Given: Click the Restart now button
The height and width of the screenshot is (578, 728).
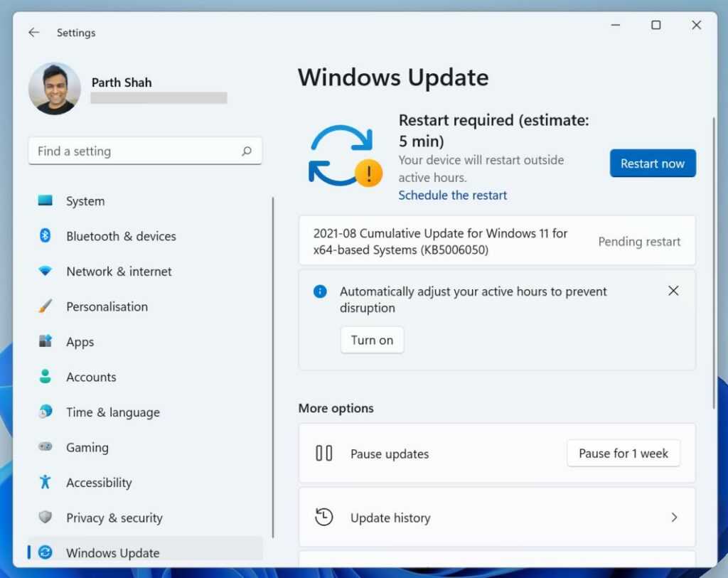Looking at the screenshot, I should coord(652,164).
